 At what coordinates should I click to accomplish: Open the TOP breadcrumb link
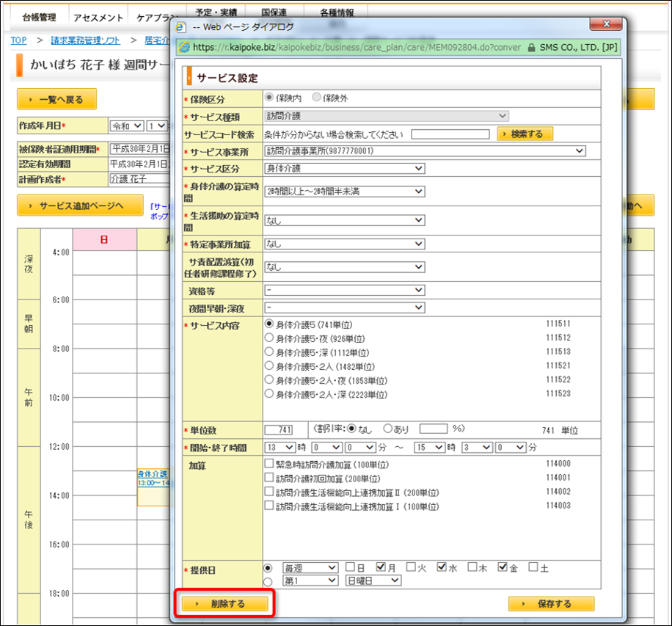point(18,40)
